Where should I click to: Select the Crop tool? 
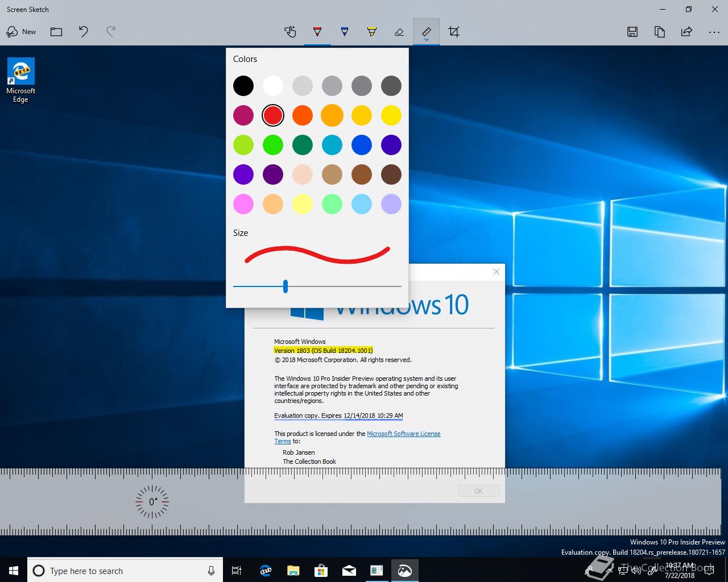coord(454,32)
